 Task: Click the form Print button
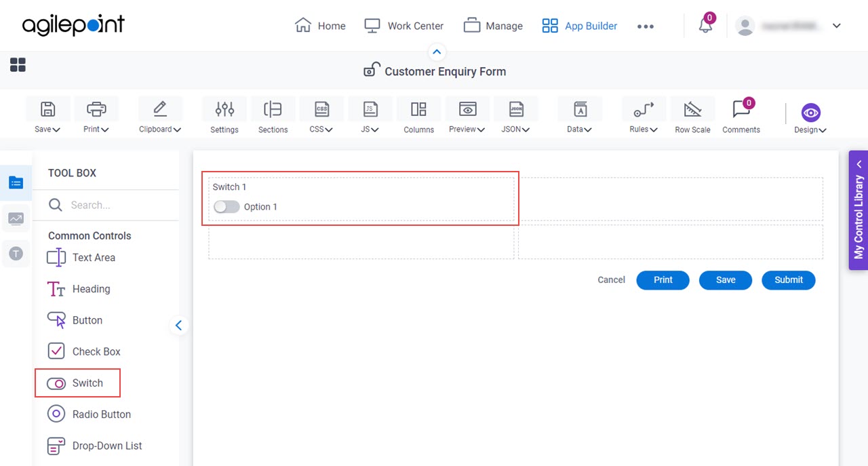point(663,280)
